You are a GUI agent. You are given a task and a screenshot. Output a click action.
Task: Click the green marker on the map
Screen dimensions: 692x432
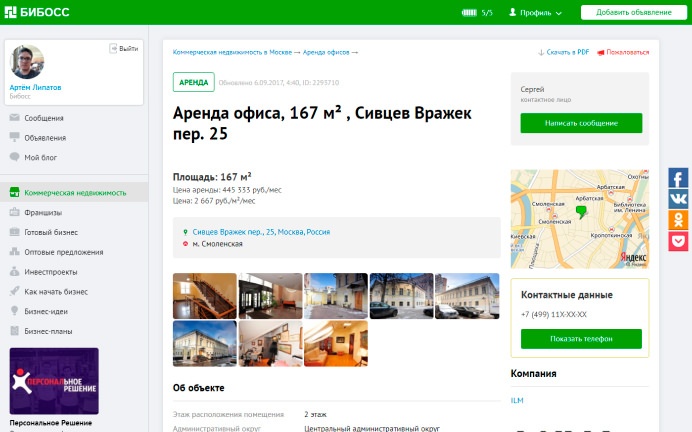point(581,212)
